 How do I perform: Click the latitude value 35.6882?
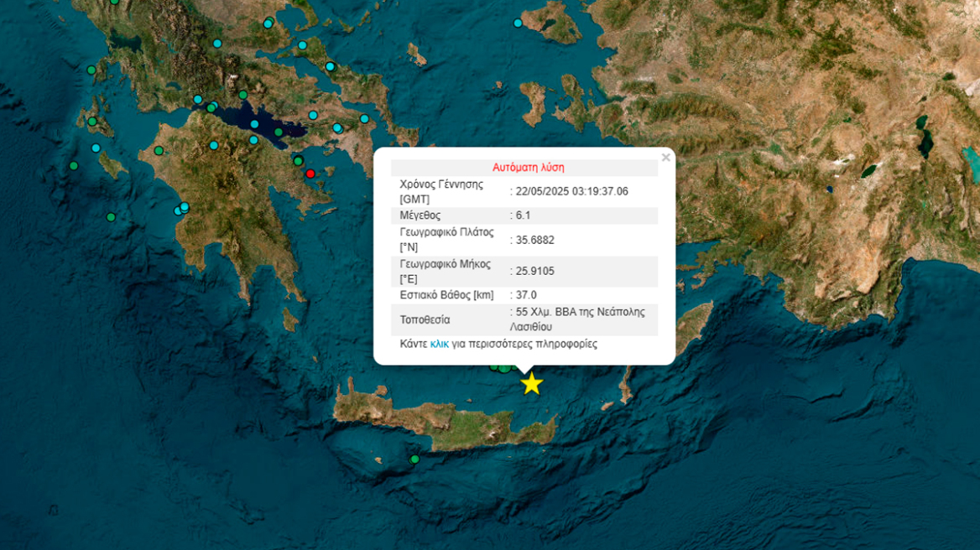534,240
